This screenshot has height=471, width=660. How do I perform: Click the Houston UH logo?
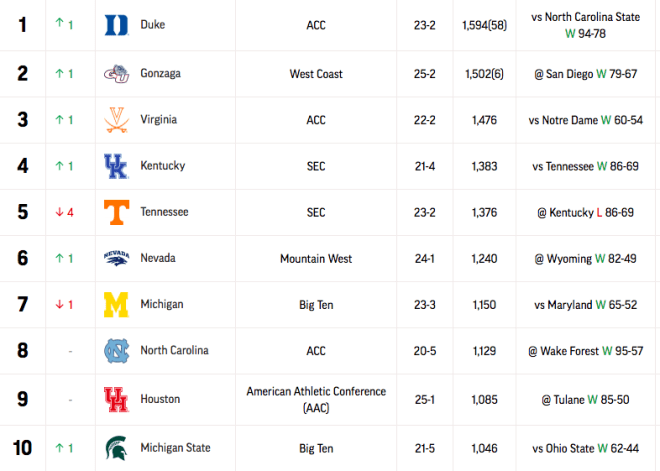pos(116,399)
